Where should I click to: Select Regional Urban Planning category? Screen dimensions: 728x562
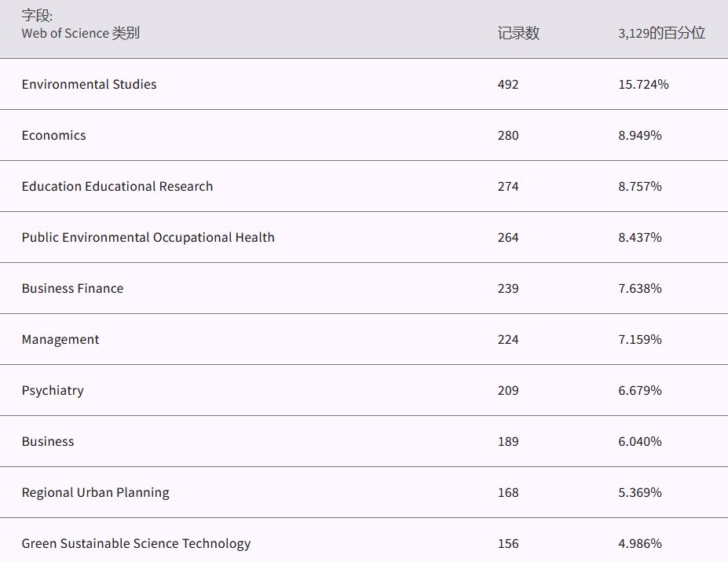click(x=95, y=493)
